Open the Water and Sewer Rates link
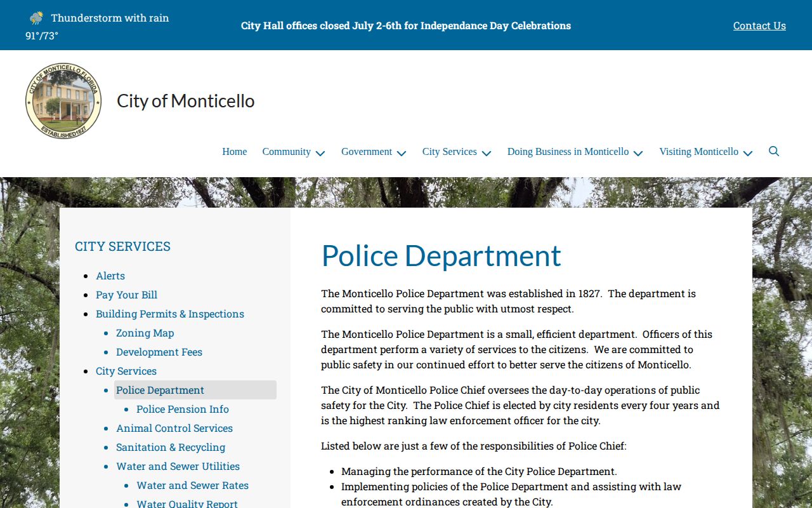812x508 pixels. coord(193,485)
